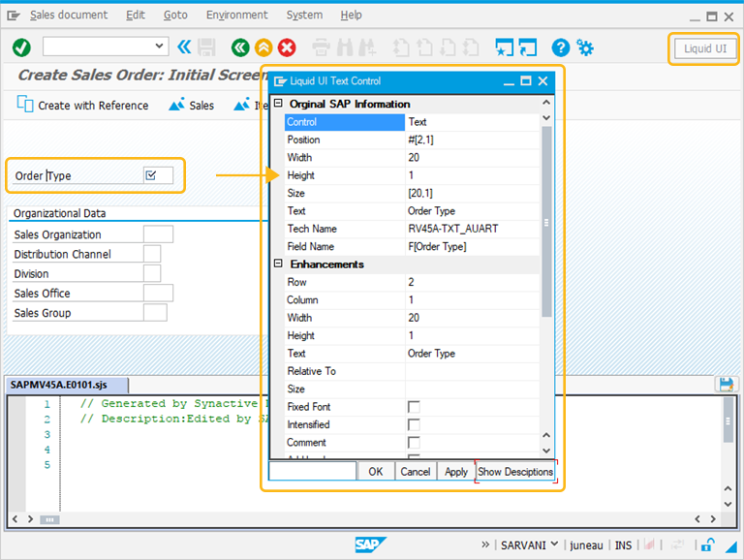Click the SAP window menu icon
Viewport: 744px width, 560px height.
coord(14,16)
